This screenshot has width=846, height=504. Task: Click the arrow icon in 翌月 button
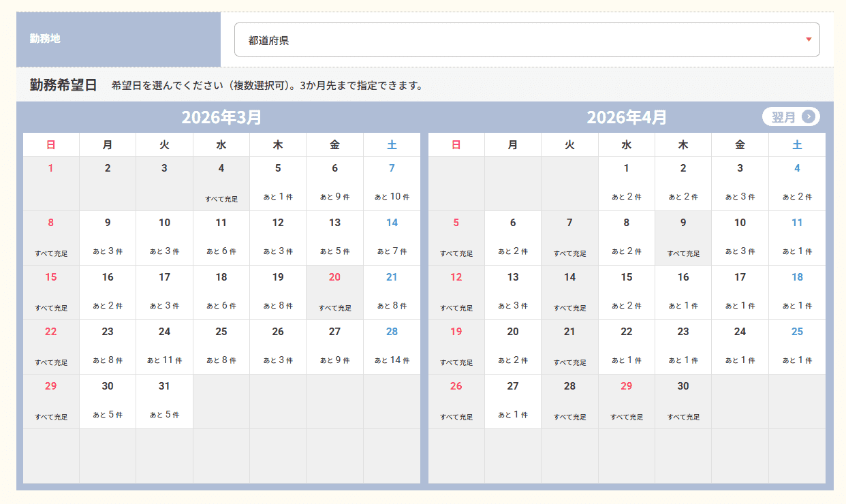pyautogui.click(x=809, y=117)
